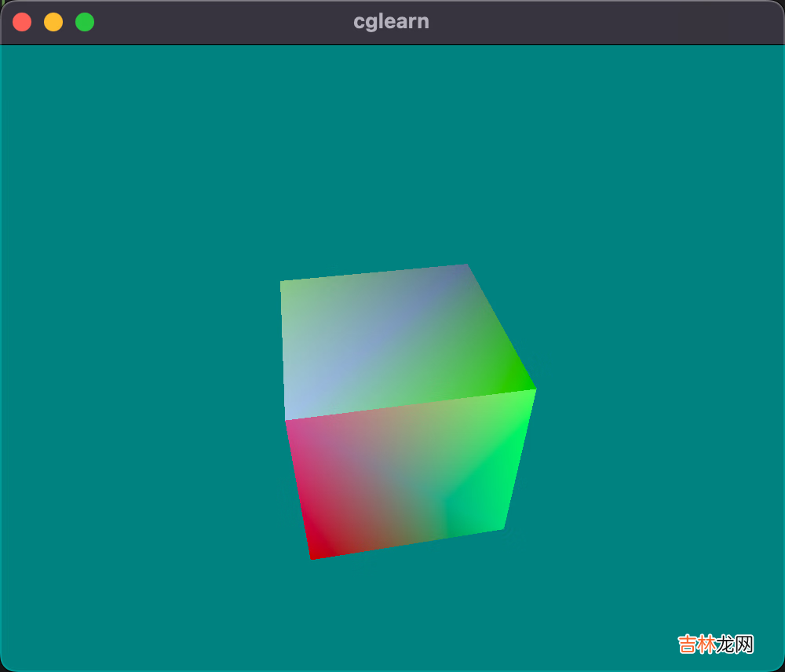Click the red 吉林 watermark characters

point(696,645)
